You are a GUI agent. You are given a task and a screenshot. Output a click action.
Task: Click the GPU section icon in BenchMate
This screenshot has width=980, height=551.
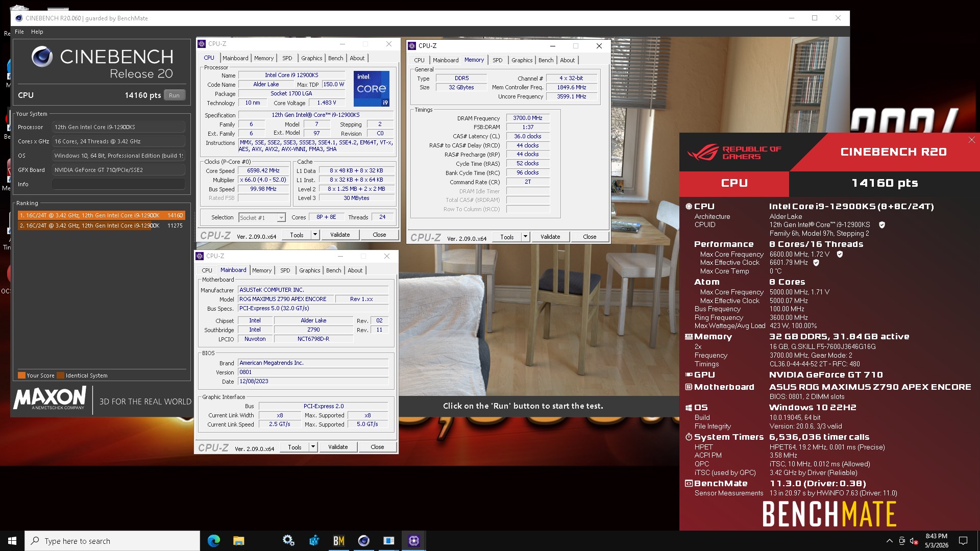[x=689, y=375]
